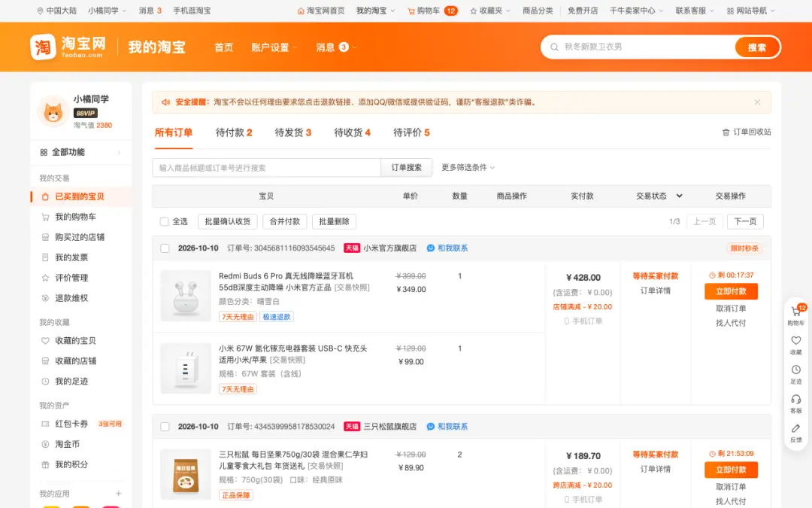Click the search magnifier icon in search box

pyautogui.click(x=554, y=47)
